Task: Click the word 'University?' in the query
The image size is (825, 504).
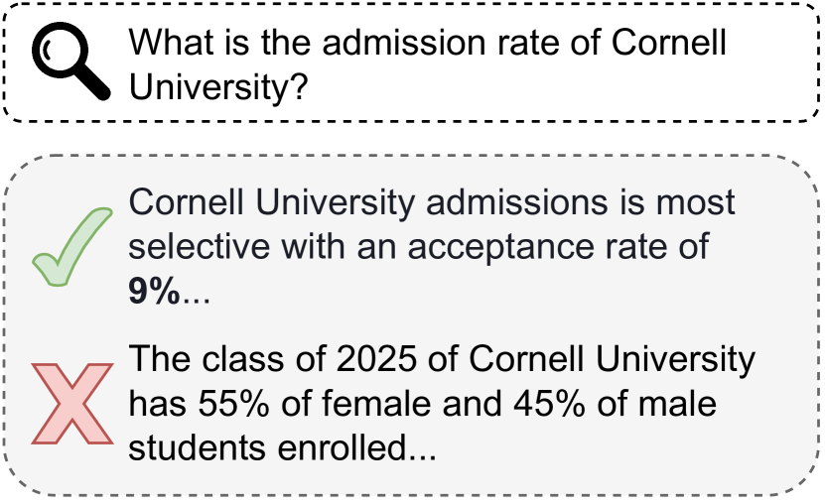Action: (217, 87)
